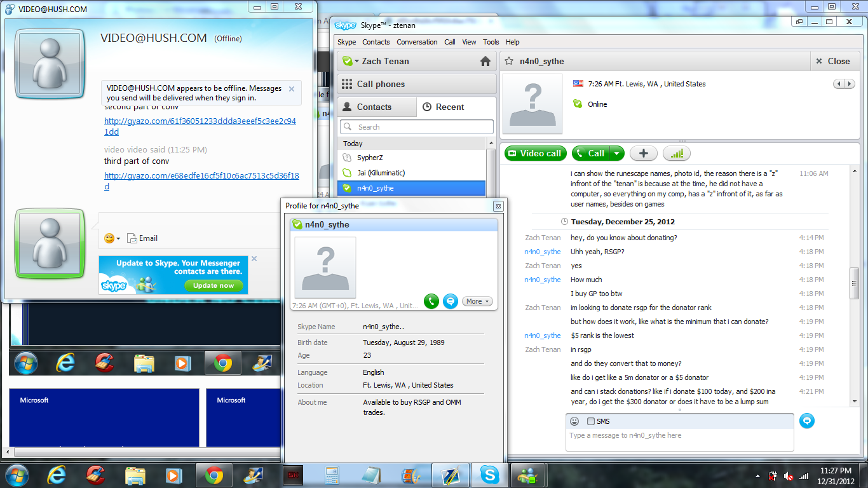Select Jai (Killuminatic) in the recent list

pyautogui.click(x=412, y=173)
